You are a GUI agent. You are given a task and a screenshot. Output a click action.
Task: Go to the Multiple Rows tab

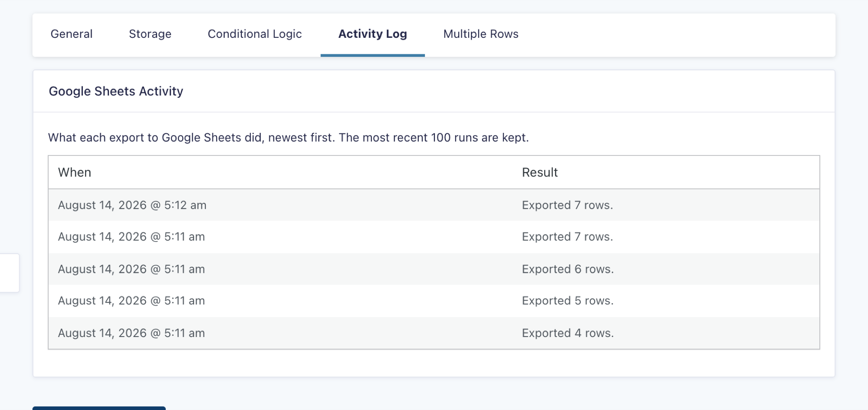[481, 34]
